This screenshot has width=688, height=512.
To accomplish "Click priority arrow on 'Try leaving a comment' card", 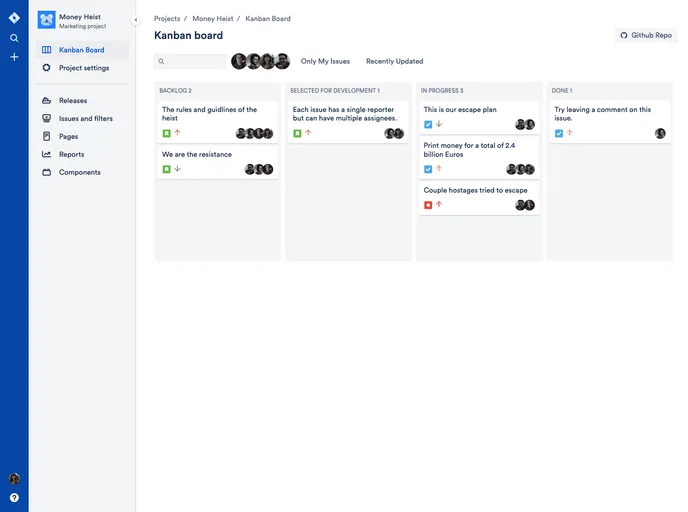I will [570, 132].
